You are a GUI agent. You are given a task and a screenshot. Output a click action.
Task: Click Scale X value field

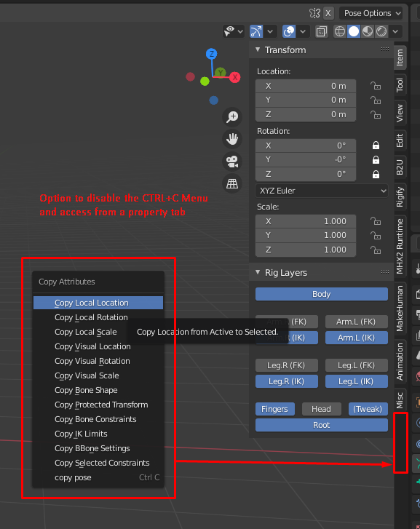[306, 221]
